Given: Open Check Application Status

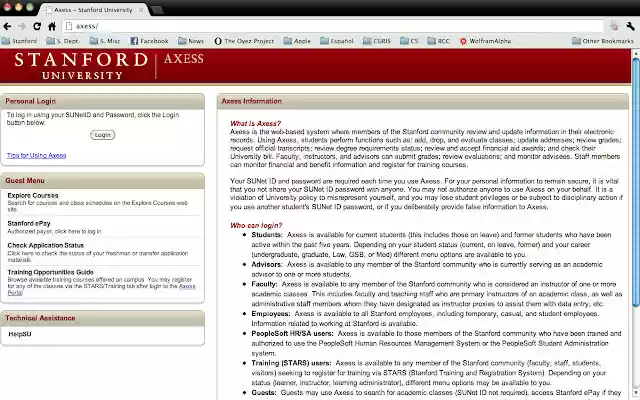Looking at the screenshot, I should 45,245.
